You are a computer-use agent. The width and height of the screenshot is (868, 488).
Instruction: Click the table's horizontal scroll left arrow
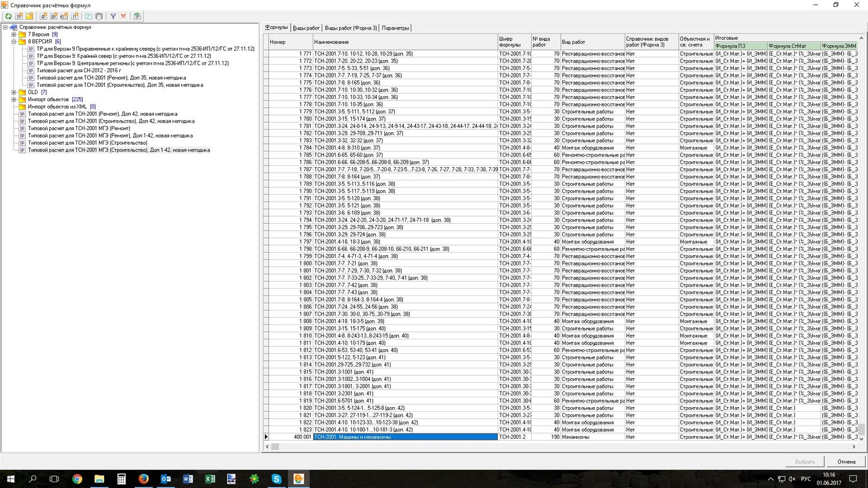coord(267,446)
